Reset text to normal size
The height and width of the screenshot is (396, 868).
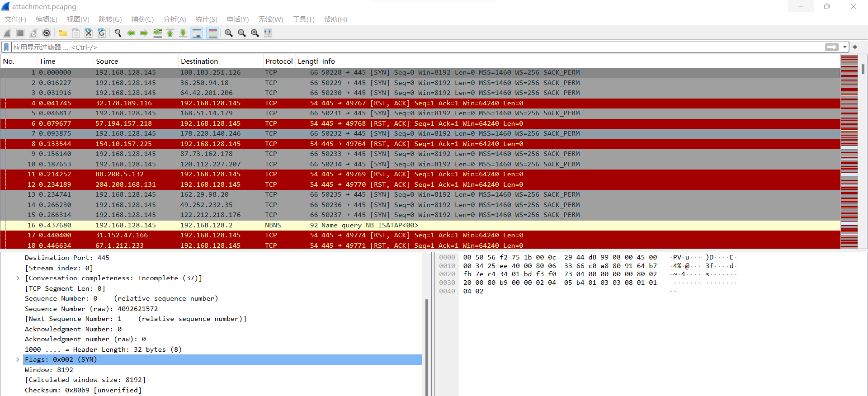255,33
